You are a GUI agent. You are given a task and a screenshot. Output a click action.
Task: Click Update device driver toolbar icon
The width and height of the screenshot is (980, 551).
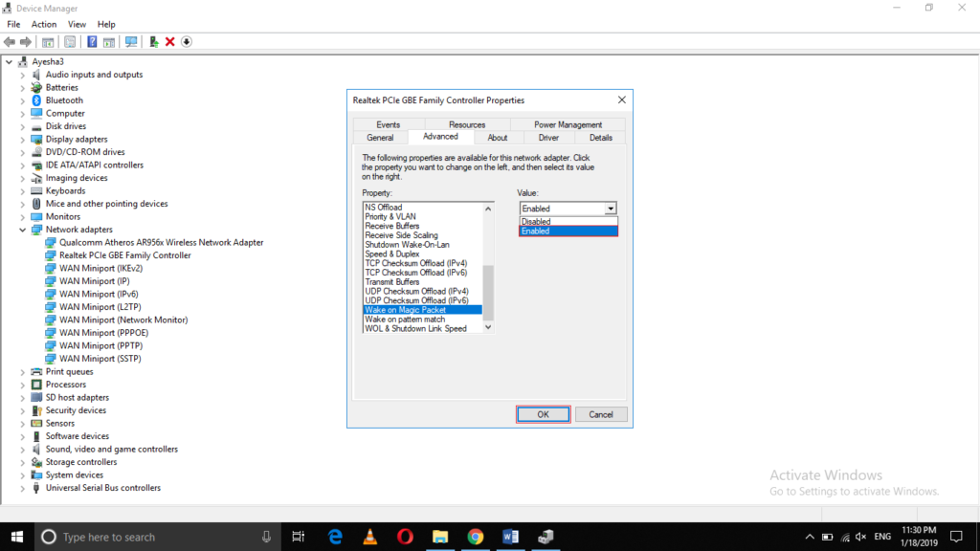coord(154,42)
